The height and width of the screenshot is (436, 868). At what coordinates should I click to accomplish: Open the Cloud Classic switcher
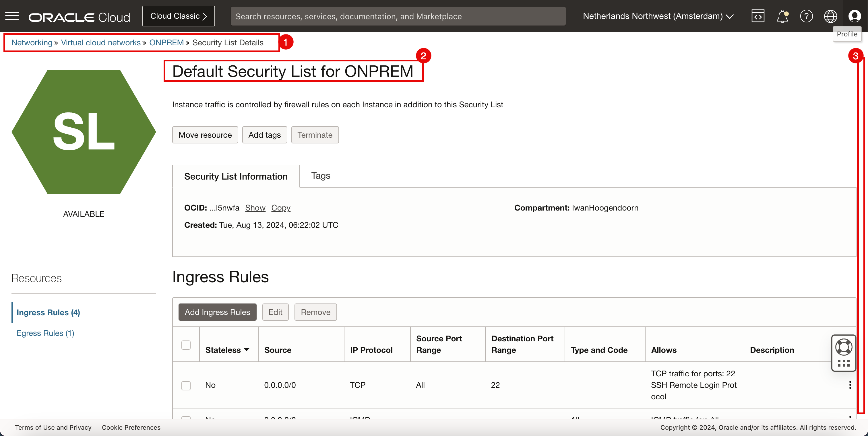coord(178,16)
